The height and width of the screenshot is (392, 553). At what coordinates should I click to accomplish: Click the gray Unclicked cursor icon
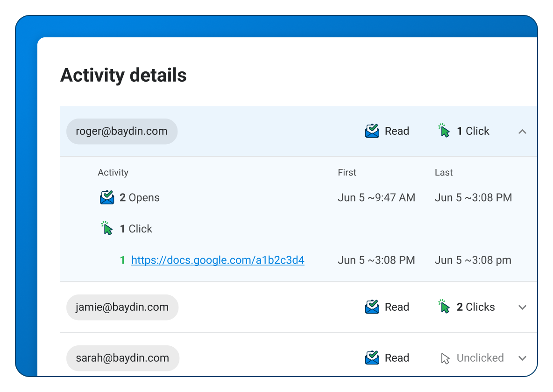(x=445, y=358)
